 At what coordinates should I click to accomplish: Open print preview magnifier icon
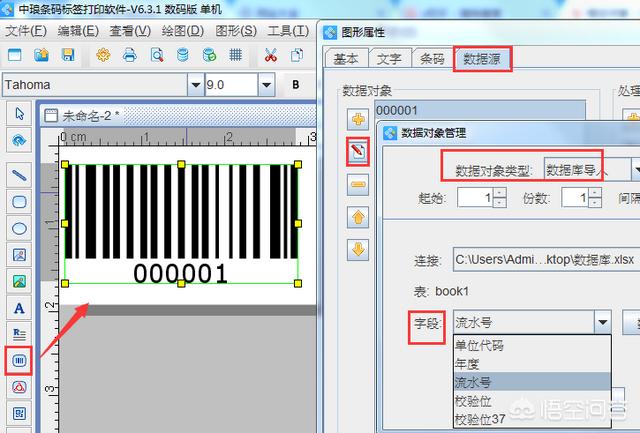tap(157, 55)
